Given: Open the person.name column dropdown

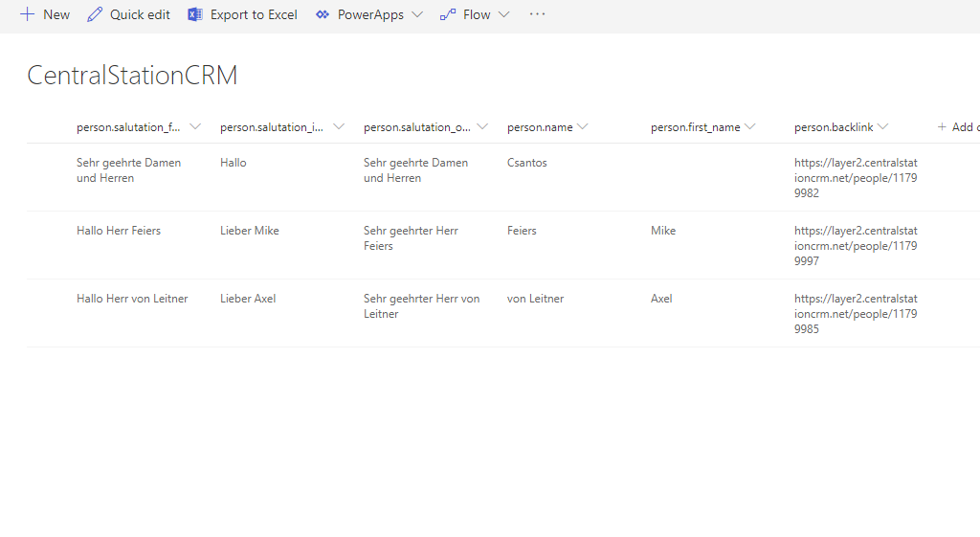Looking at the screenshot, I should click(583, 127).
